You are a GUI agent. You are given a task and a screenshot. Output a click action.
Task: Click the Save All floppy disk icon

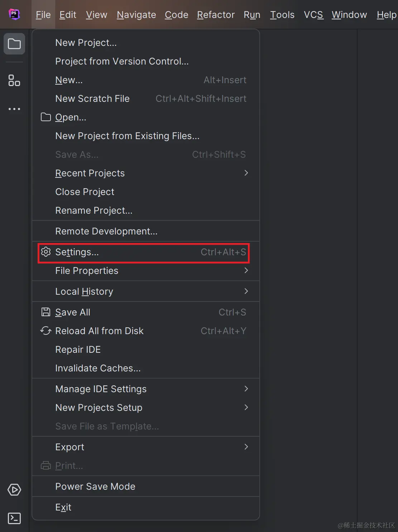[x=46, y=312]
